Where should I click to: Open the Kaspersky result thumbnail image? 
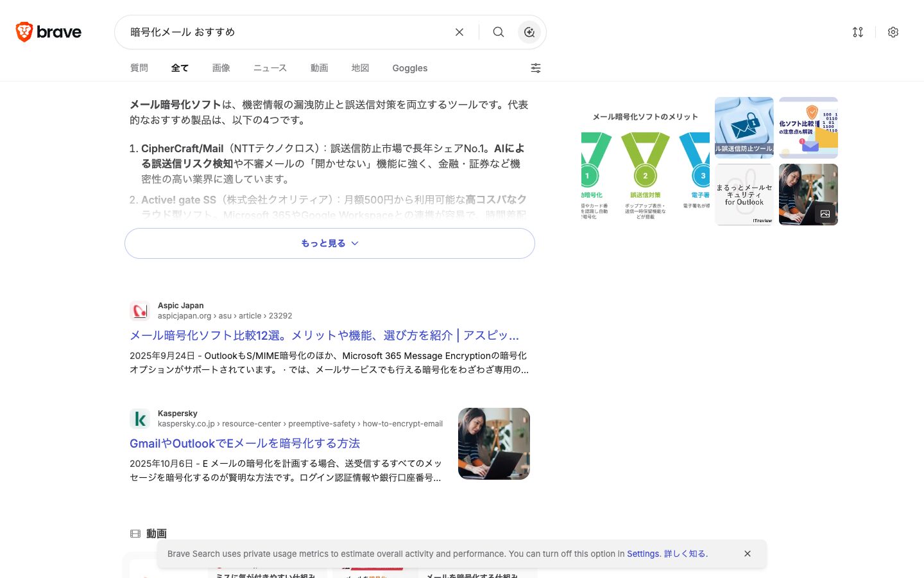coord(494,444)
